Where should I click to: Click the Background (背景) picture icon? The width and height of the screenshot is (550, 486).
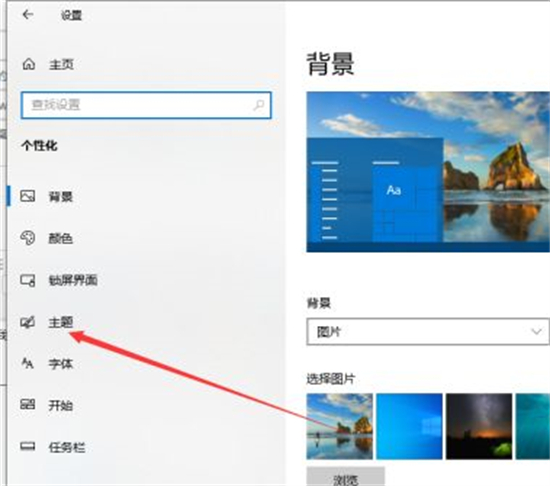pyautogui.click(x=27, y=196)
